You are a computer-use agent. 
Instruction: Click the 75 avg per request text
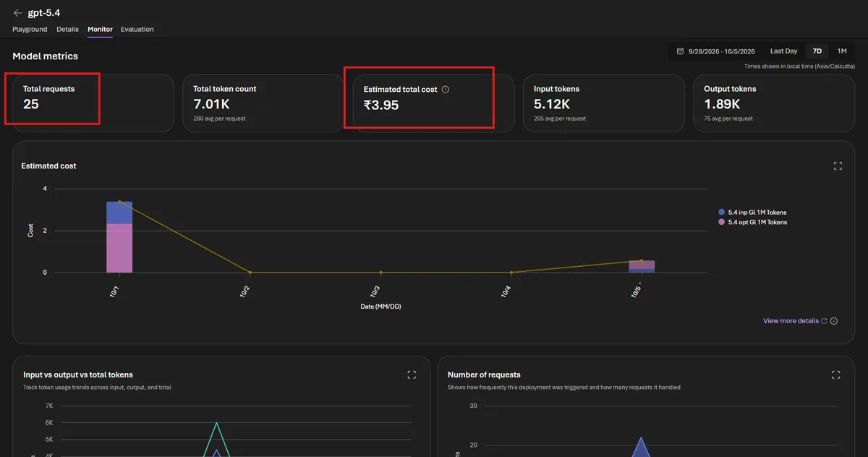728,119
